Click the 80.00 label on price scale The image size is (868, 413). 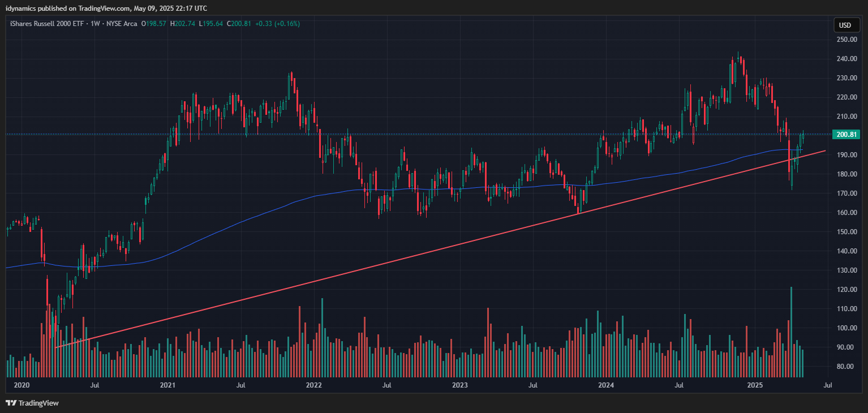point(846,367)
